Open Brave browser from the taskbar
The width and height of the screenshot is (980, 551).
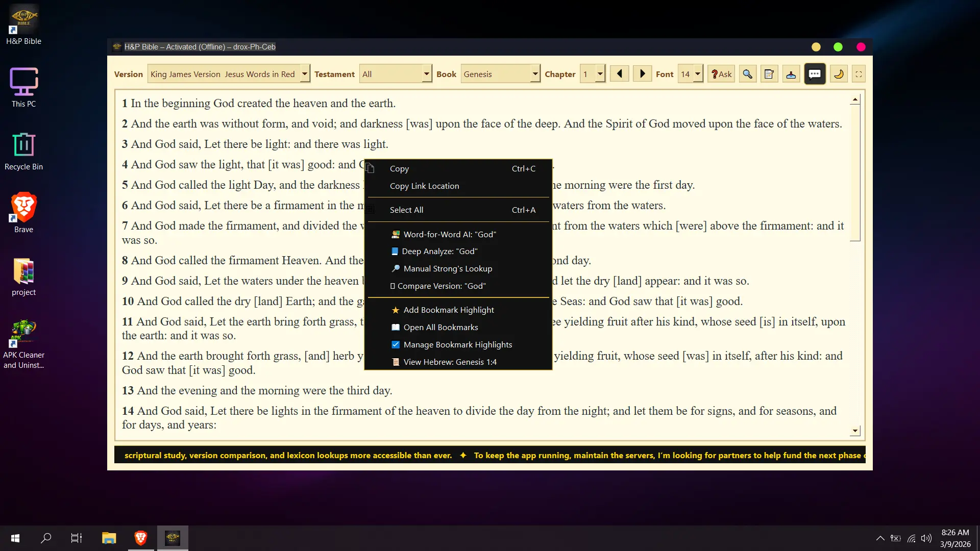[141, 538]
